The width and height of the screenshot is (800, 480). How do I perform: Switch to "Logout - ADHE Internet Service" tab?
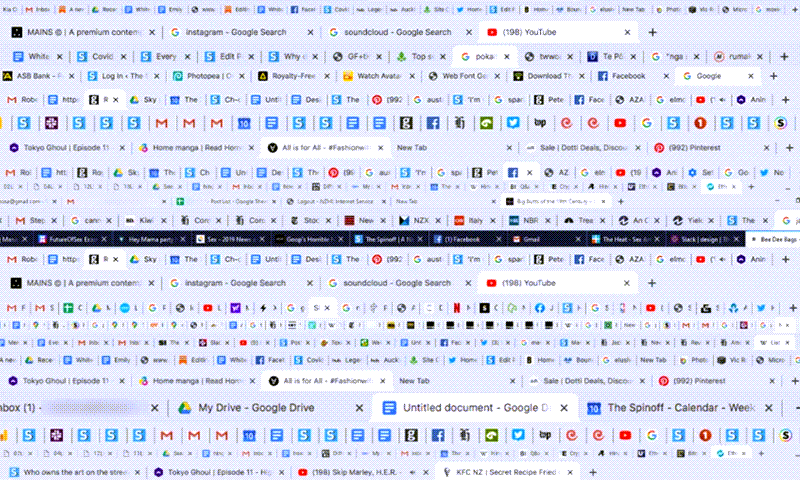(337, 201)
